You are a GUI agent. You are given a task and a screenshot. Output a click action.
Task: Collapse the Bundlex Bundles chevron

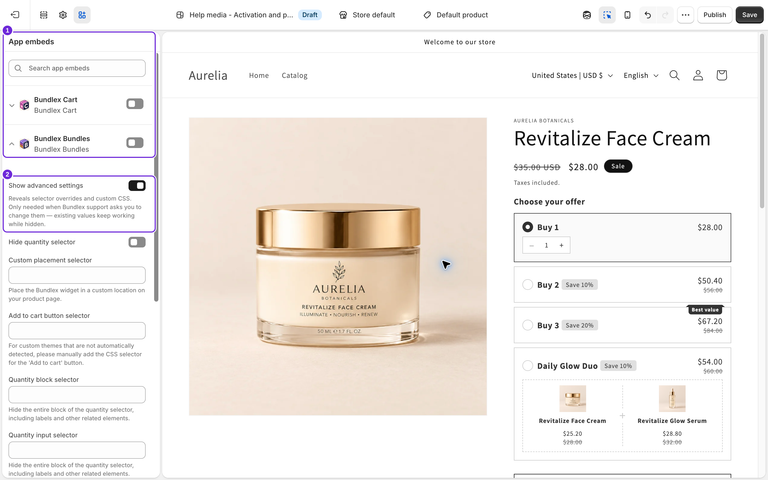click(x=12, y=144)
